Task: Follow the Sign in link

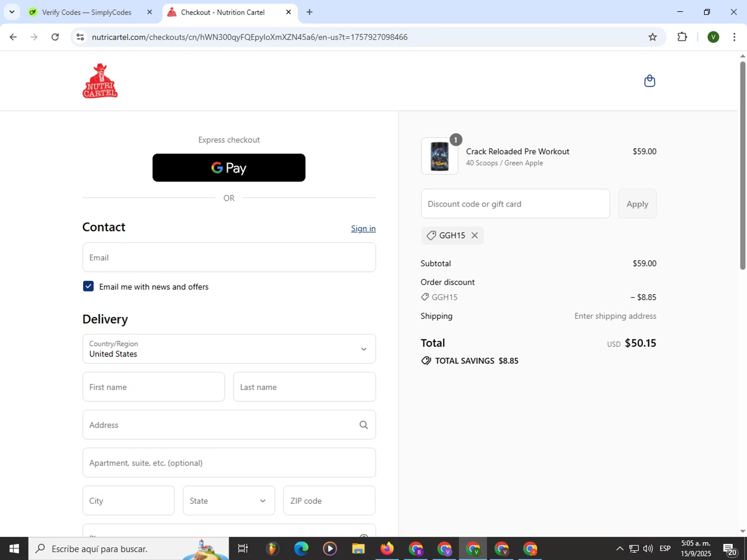Action: click(363, 228)
